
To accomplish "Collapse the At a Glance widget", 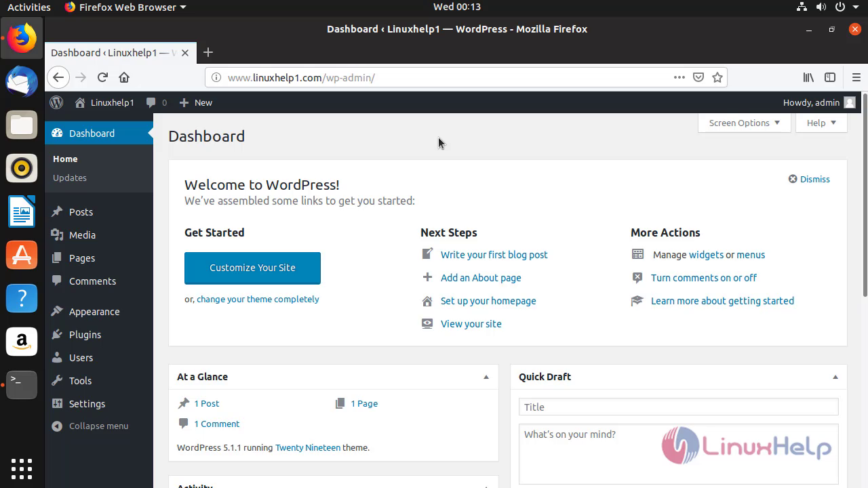I will (486, 377).
